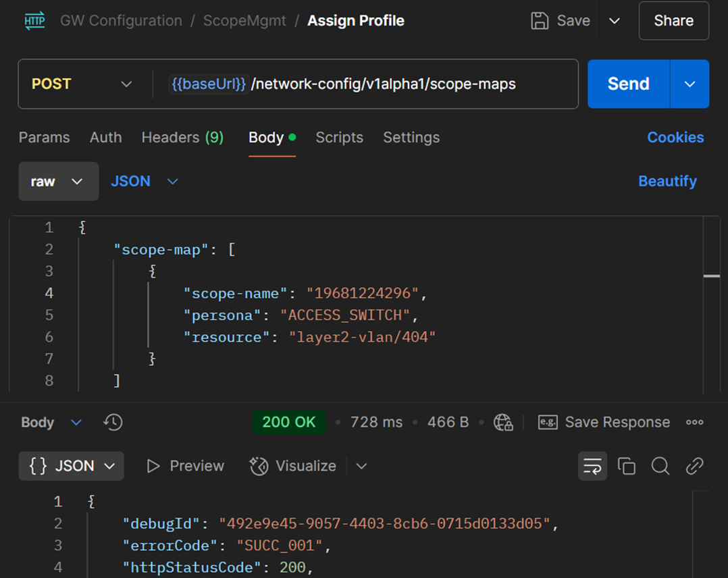Expand the Save options chevron
This screenshot has width=728, height=578.
[x=615, y=21]
